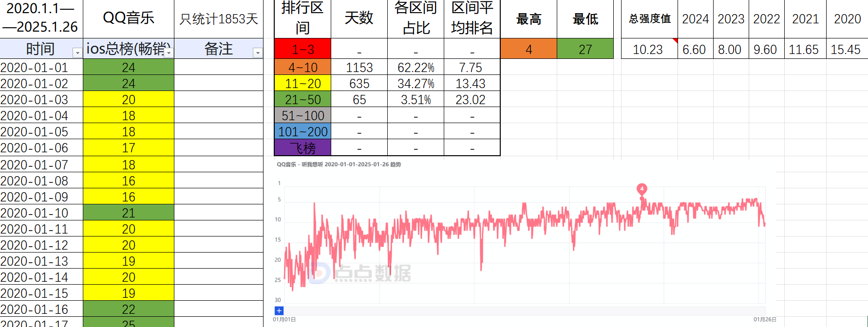The height and width of the screenshot is (327, 868).
Task: Click the 排行区间 column header
Action: click(x=302, y=18)
